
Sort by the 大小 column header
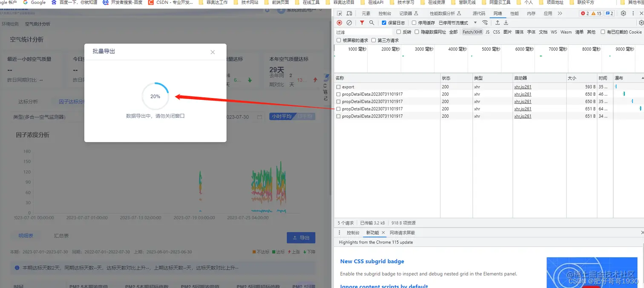pos(582,78)
